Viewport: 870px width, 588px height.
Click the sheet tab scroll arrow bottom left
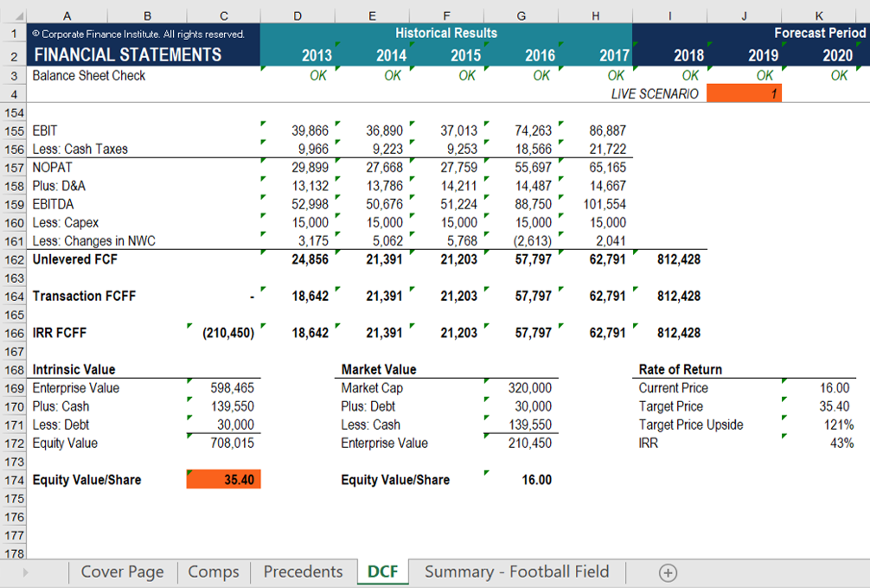click(x=26, y=572)
